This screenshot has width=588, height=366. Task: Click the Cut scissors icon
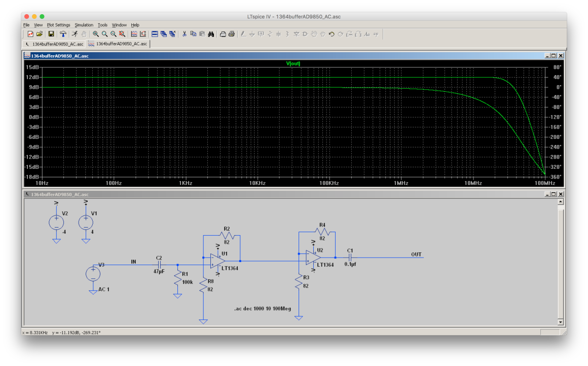coord(184,34)
